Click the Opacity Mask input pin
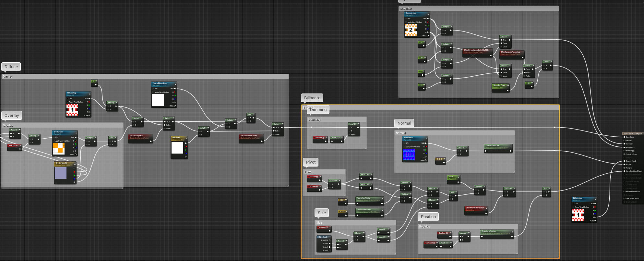 (x=625, y=161)
